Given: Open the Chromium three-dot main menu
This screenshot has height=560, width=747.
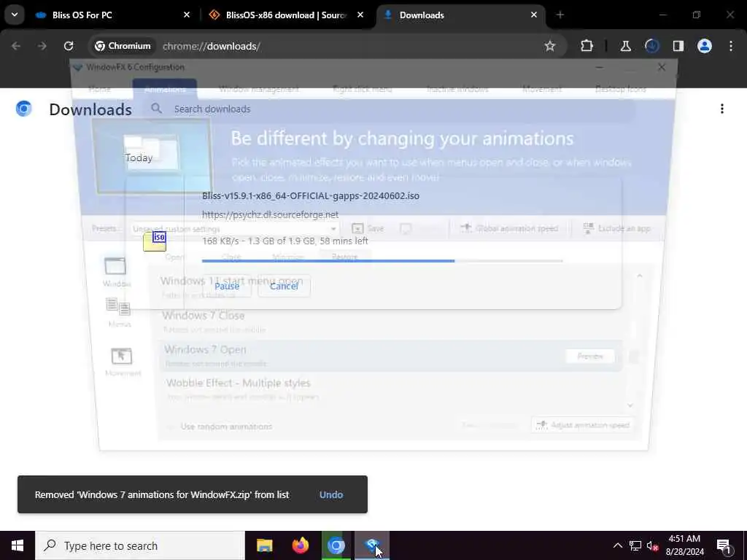Looking at the screenshot, I should click(x=731, y=46).
